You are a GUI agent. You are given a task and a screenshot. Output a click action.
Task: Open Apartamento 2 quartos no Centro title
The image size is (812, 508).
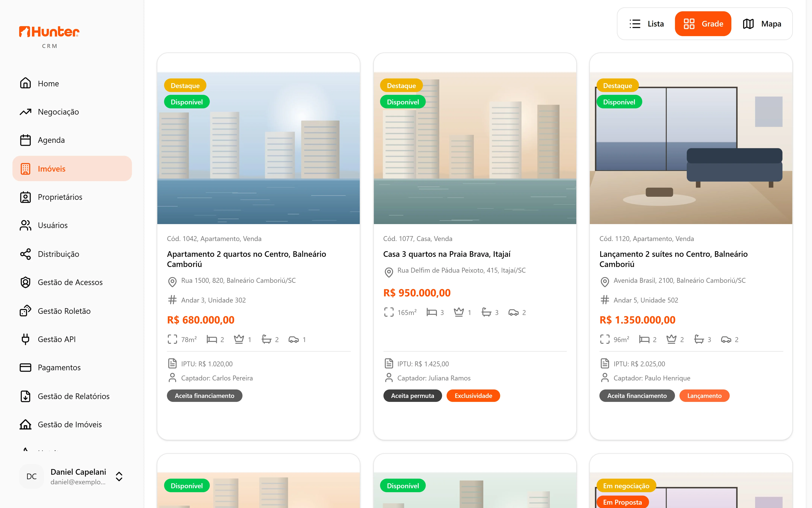tap(246, 259)
